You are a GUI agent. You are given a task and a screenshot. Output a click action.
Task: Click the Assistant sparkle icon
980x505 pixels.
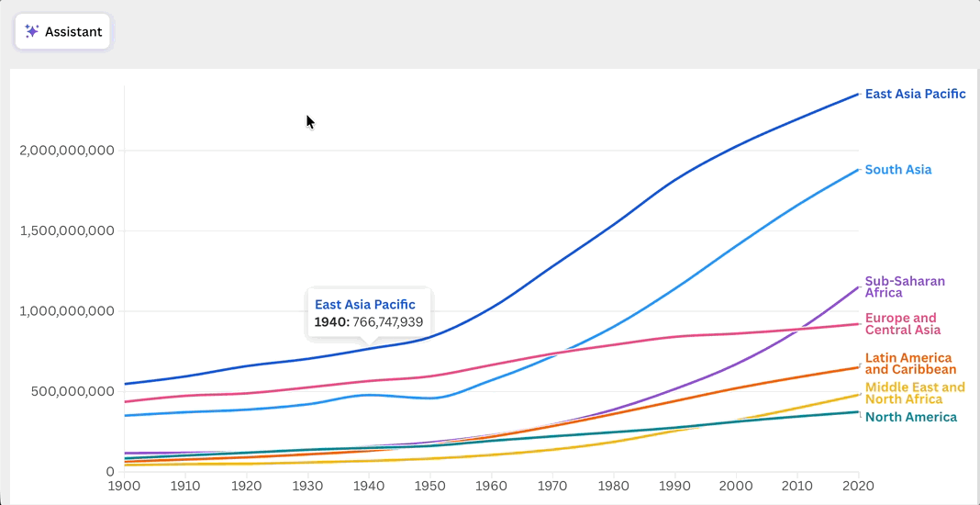[x=31, y=31]
